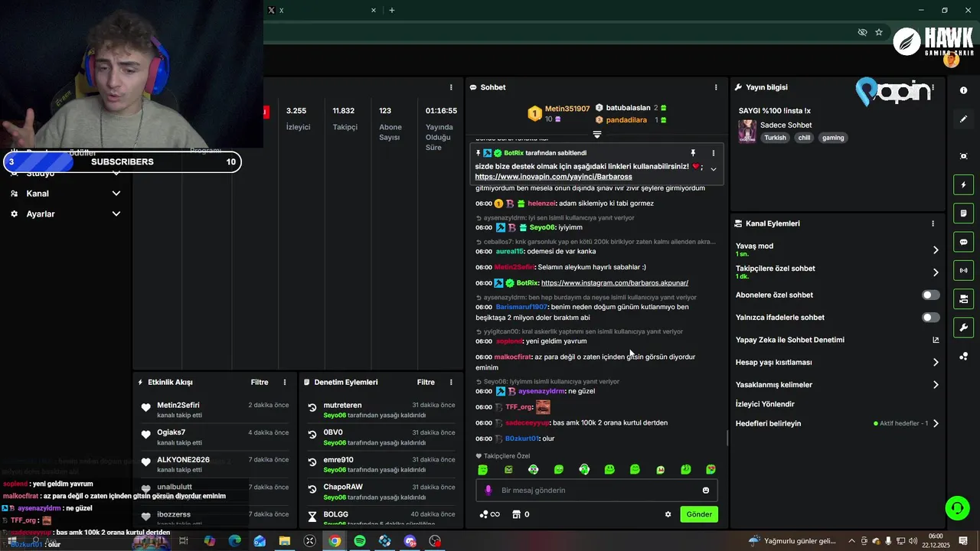Image resolution: width=980 pixels, height=551 pixels.
Task: Open the emoji picker in message box
Action: pyautogui.click(x=706, y=491)
